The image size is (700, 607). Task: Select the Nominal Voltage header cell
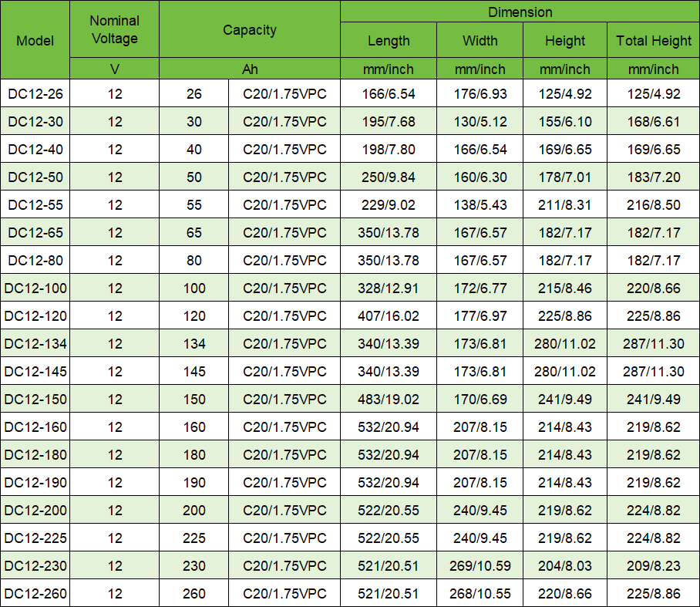(115, 29)
